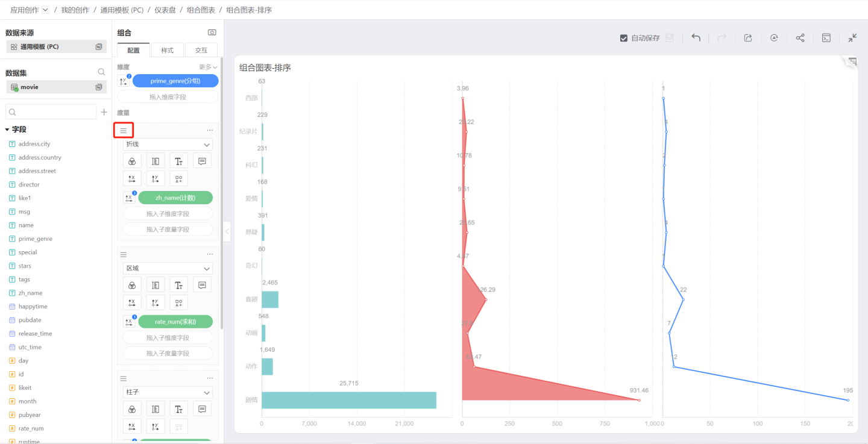Expand the 更多 dimension options
Screen dimensions: 868x444
208,67
